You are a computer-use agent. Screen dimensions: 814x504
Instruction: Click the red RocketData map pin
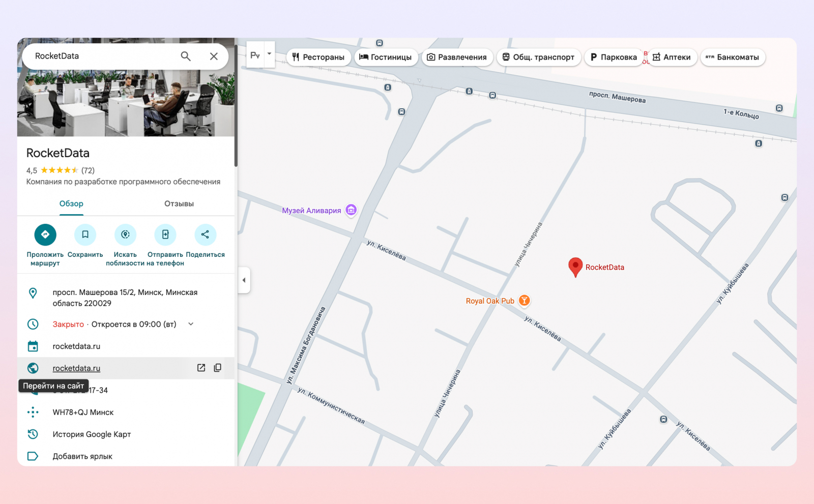[x=575, y=267]
